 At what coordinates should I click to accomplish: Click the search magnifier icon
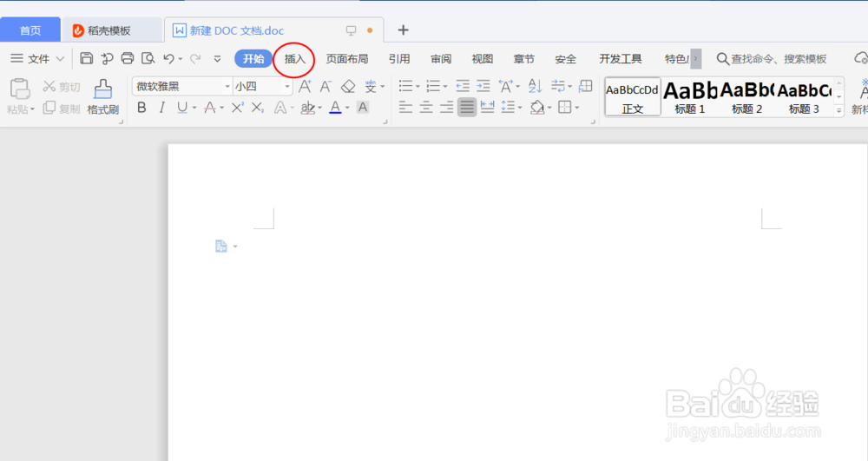[x=722, y=59]
